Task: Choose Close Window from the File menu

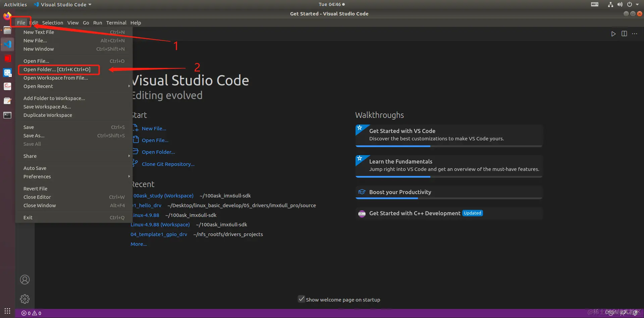Action: click(74, 206)
